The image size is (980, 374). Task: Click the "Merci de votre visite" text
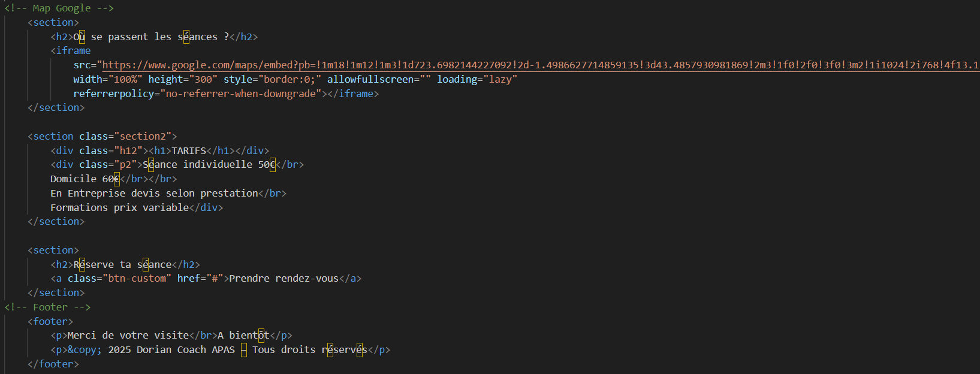(128, 336)
